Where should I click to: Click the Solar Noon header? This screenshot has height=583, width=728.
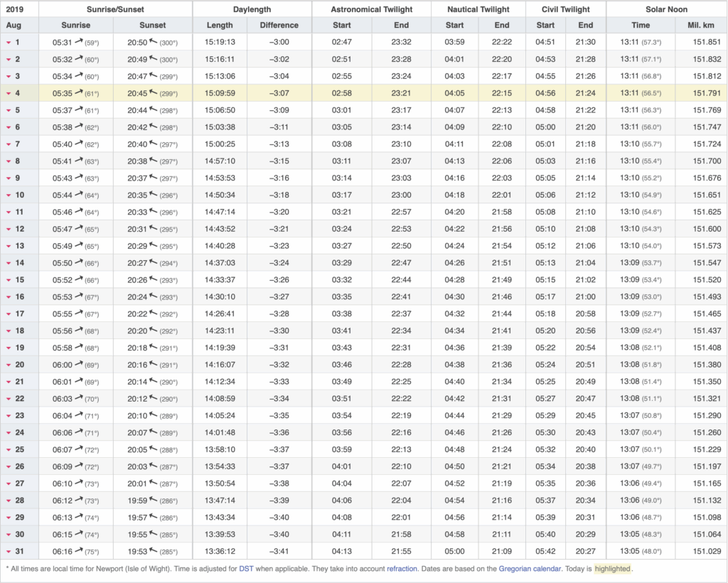coord(666,9)
